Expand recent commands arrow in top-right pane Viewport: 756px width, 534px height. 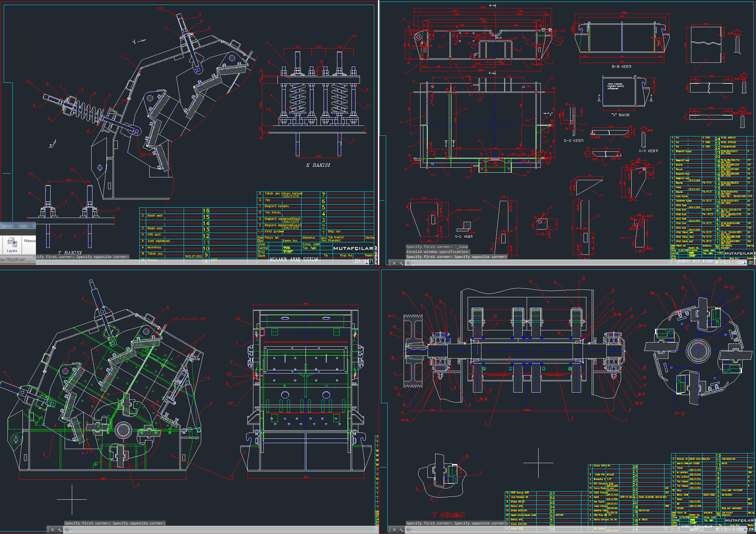click(x=413, y=263)
